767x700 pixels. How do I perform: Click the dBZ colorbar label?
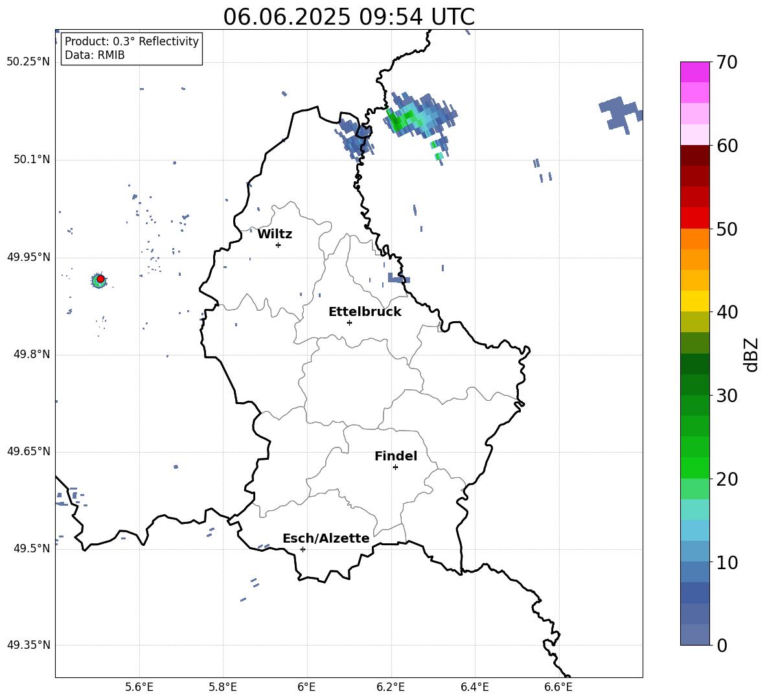[751, 354]
